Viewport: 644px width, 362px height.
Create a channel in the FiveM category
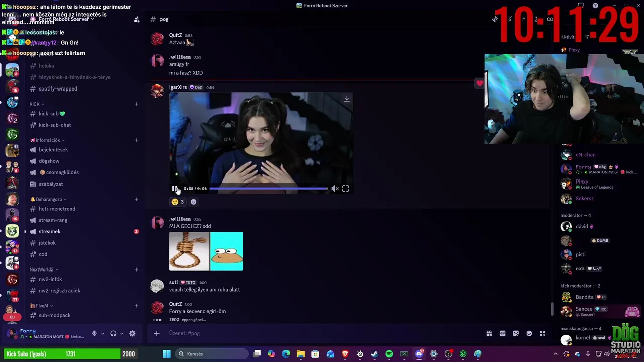(136, 306)
